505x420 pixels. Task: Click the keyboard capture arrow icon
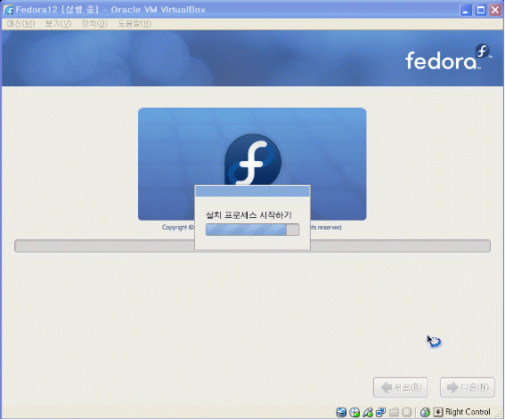[438, 412]
